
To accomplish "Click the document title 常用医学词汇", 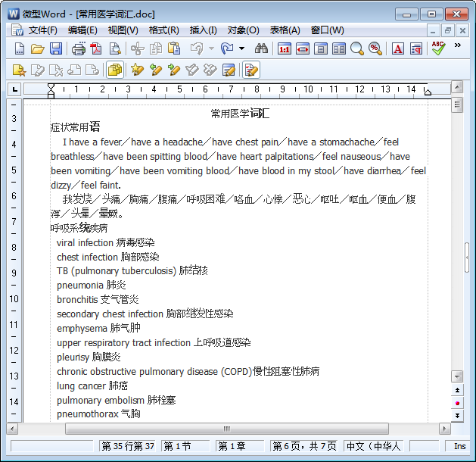I will point(240,114).
